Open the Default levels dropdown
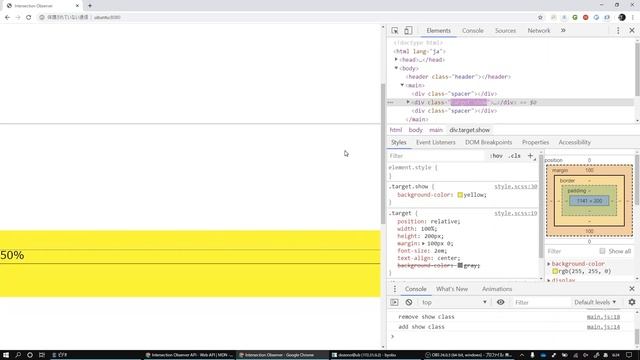This screenshot has height=360, width=640. point(595,302)
